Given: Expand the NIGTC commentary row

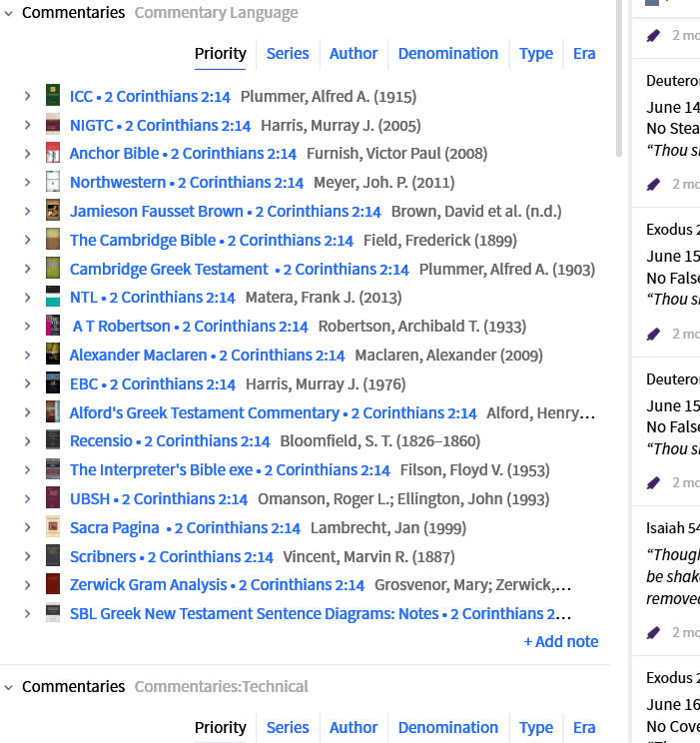Looking at the screenshot, I should click(28, 125).
